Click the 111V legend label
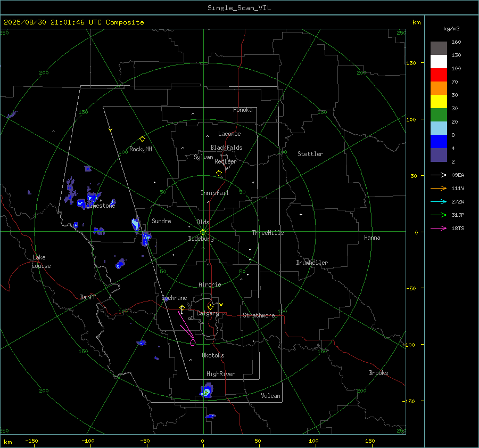The height and width of the screenshot is (448, 479). point(458,189)
